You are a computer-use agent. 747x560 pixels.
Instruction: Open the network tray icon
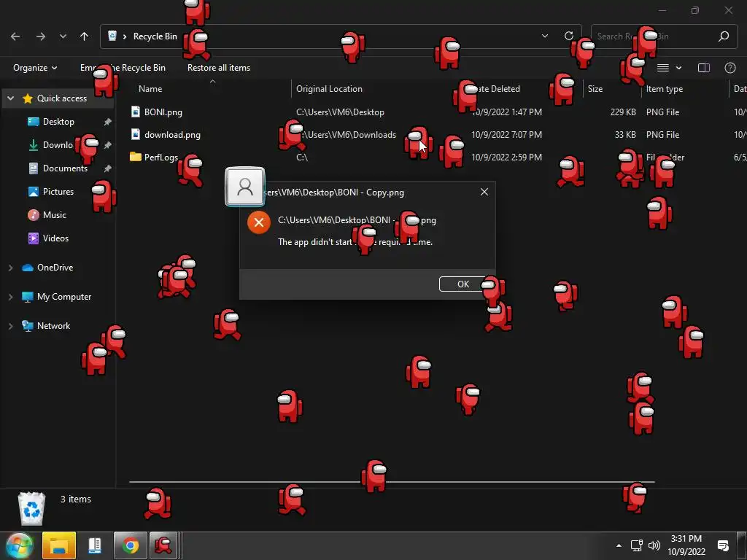636,545
